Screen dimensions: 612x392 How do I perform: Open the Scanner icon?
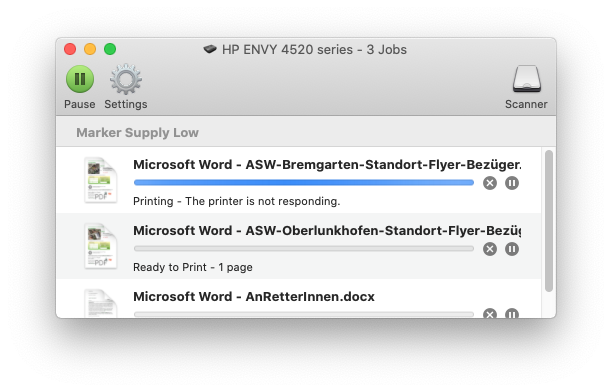coord(527,79)
